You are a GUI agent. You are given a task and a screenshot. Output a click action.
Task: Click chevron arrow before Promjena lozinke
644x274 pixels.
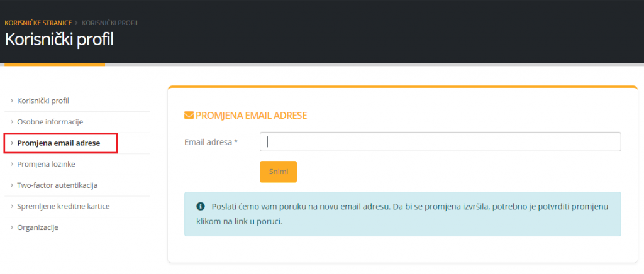[12, 164]
